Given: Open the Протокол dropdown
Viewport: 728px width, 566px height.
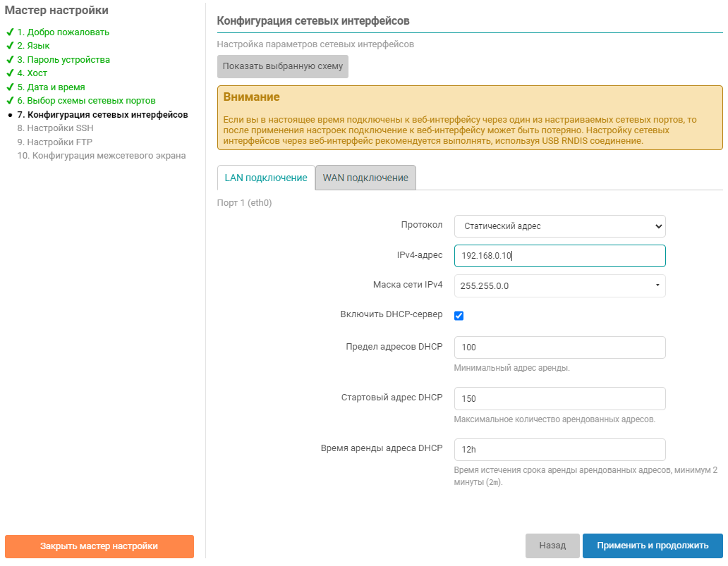Looking at the screenshot, I should click(x=559, y=226).
